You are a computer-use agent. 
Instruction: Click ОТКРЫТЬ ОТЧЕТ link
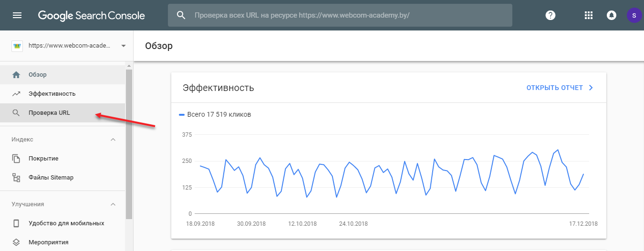click(x=554, y=88)
